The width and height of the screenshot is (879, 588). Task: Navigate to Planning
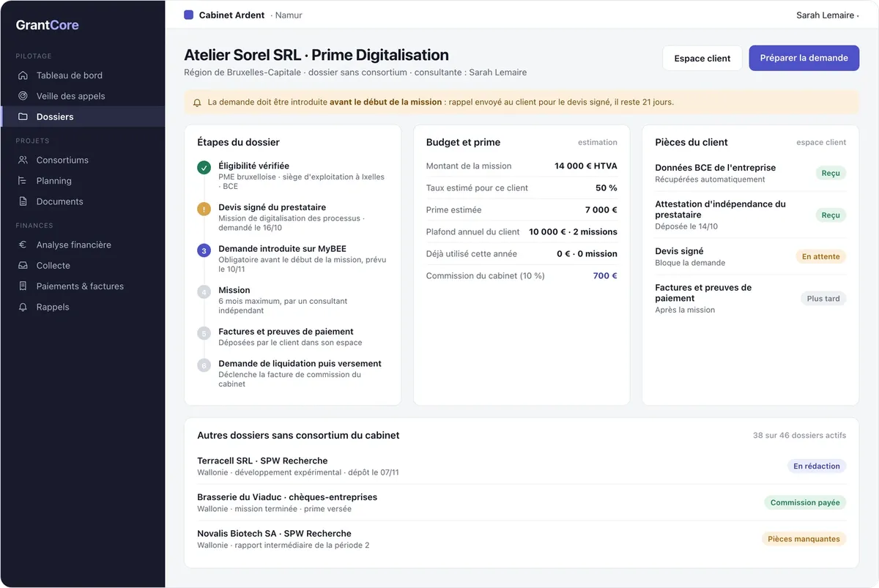(x=82, y=181)
